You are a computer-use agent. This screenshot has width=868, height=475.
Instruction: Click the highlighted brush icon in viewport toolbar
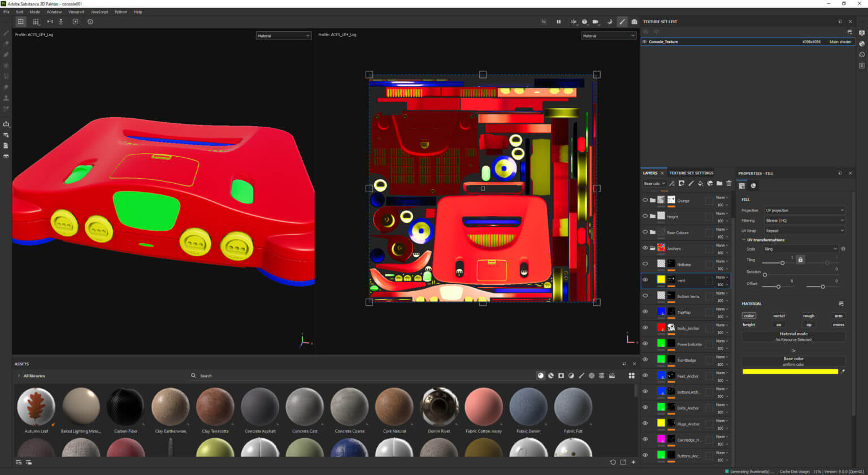(x=622, y=21)
